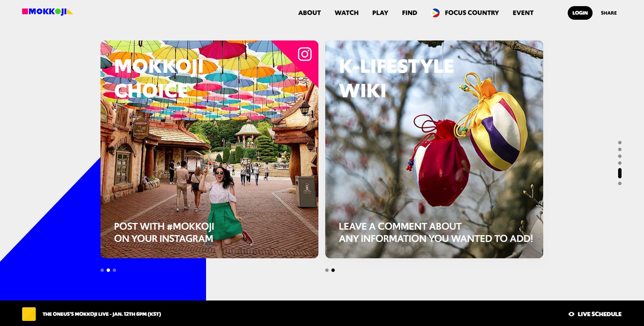Click 'LEAVE A COMMENT ABOUT' caption text
644x326 pixels.
pos(400,226)
